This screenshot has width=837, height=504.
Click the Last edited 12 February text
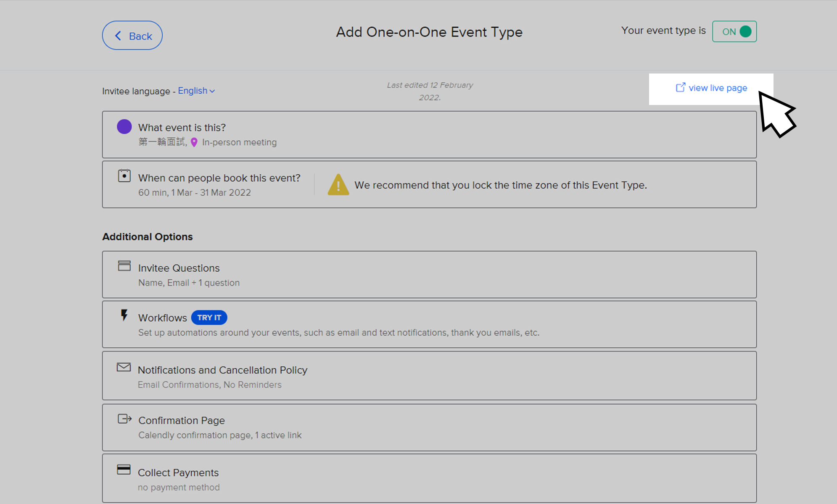[x=430, y=91]
